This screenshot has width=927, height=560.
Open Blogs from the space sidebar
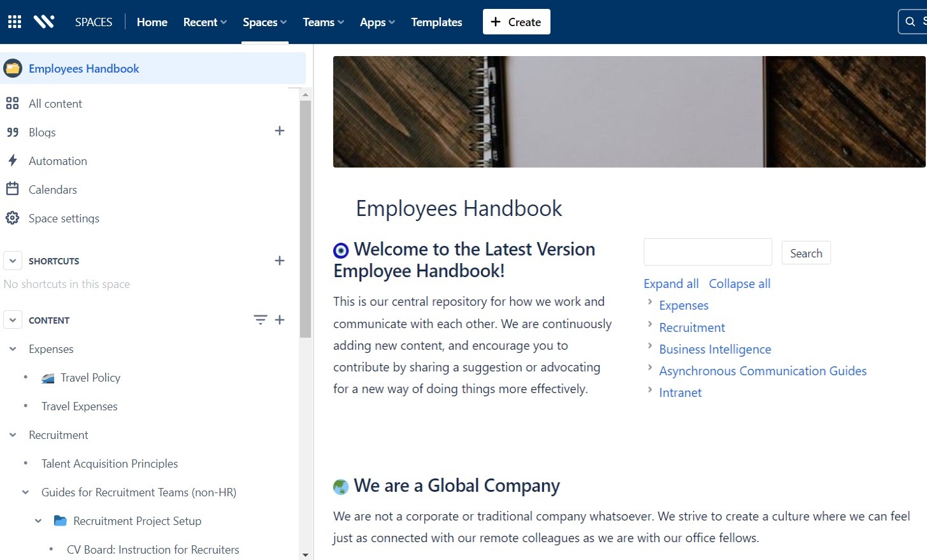(x=41, y=132)
